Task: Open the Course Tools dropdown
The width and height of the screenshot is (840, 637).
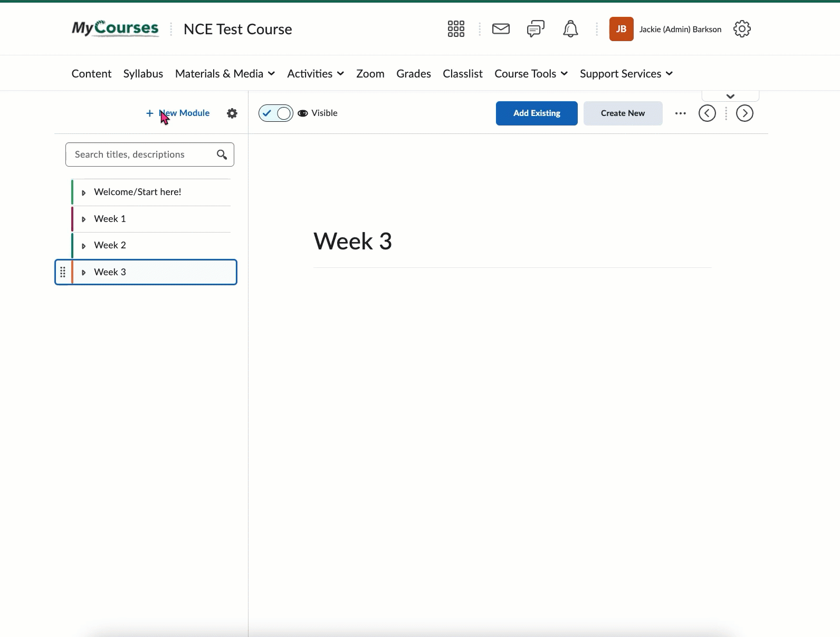Action: point(531,74)
